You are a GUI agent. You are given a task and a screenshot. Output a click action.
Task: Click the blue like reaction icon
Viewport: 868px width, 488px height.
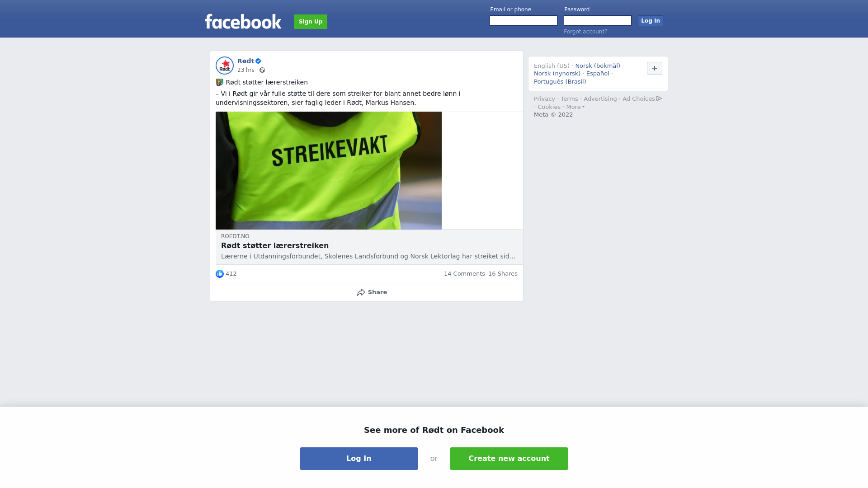220,274
